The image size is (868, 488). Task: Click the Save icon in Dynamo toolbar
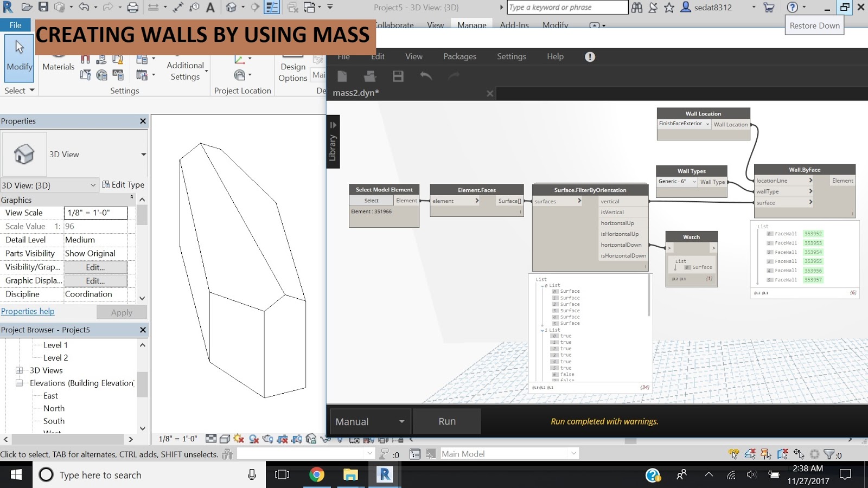[398, 76]
